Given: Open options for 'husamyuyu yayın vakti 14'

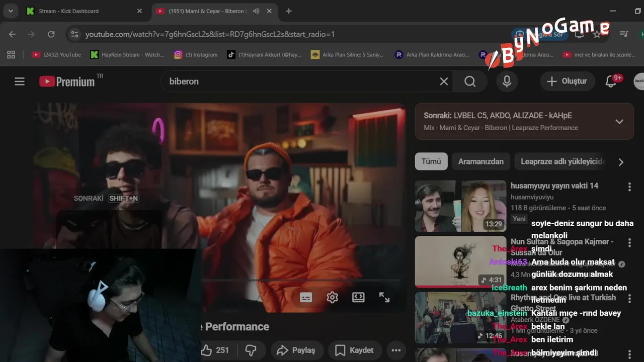Looking at the screenshot, I should pos(629,187).
